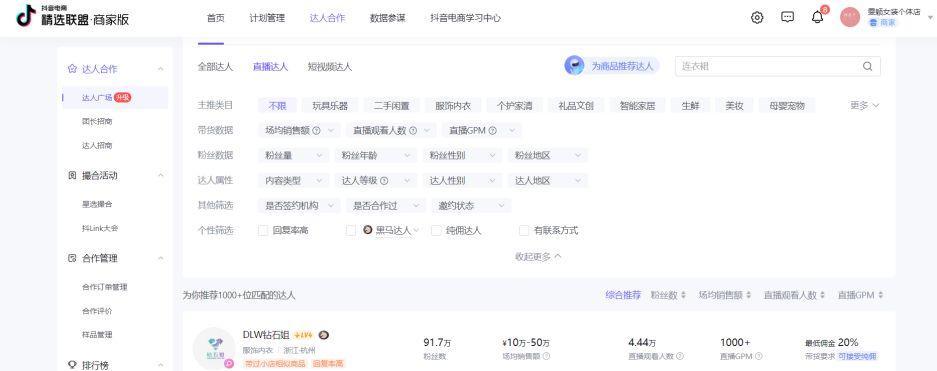Check the 回复率高 checkbox
937x371 pixels.
(263, 231)
